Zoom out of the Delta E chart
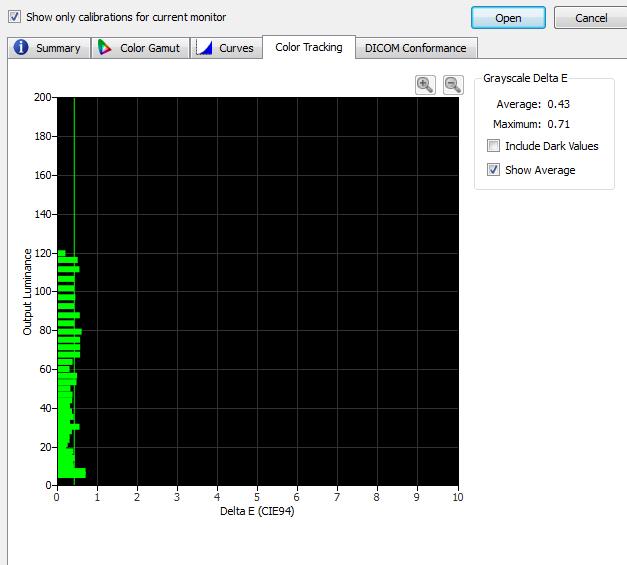 click(x=453, y=85)
